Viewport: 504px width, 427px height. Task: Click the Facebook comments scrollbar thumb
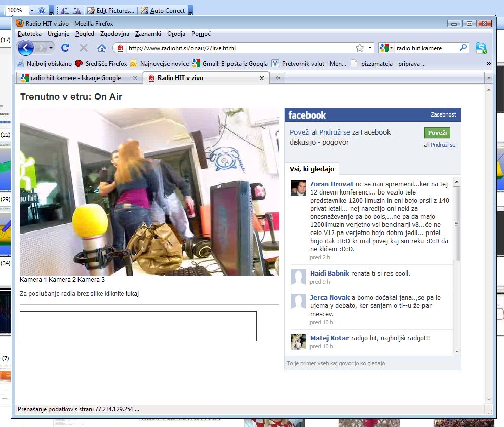coord(456,224)
